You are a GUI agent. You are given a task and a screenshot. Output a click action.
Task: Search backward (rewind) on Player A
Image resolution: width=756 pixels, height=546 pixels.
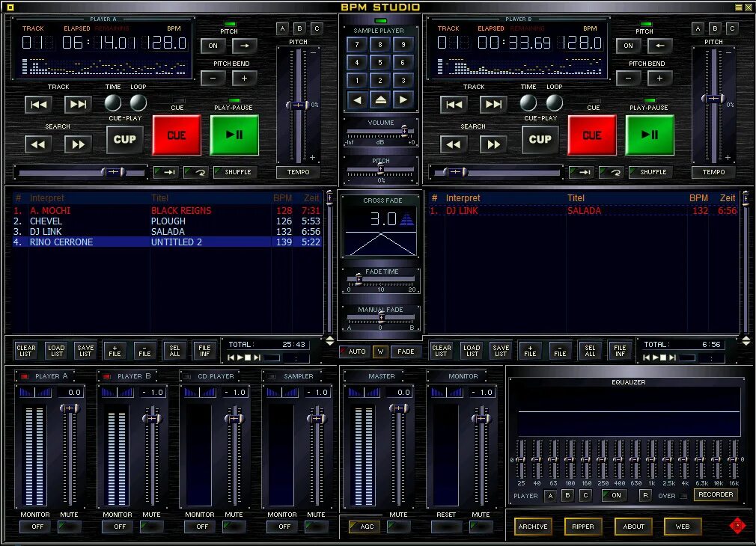39,144
